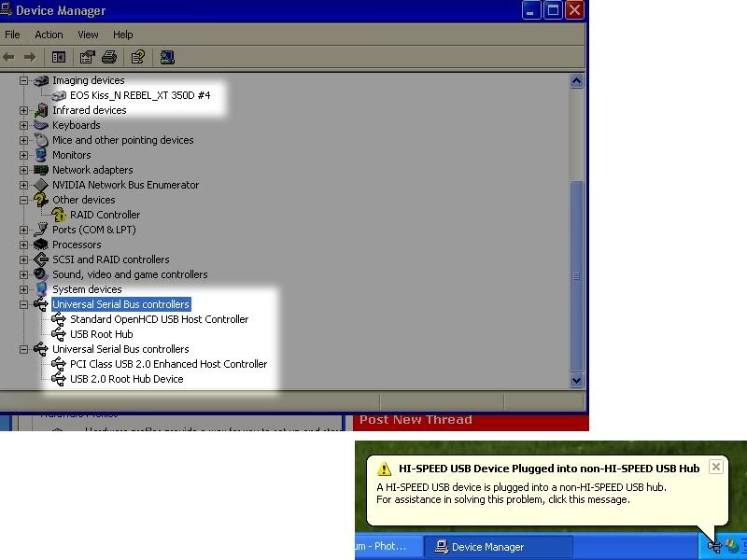The height and width of the screenshot is (560, 747).
Task: Expand the Ports (COM & LPT) branch
Action: point(23,230)
